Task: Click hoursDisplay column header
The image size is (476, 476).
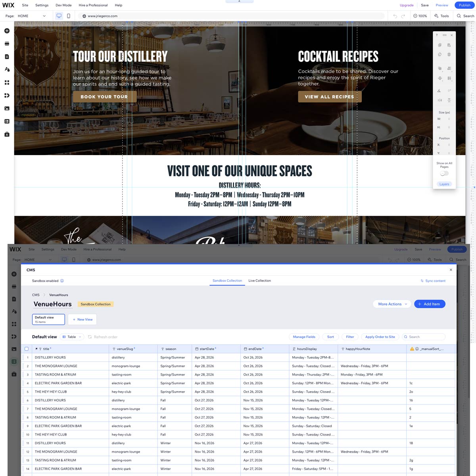Action: tap(313, 349)
